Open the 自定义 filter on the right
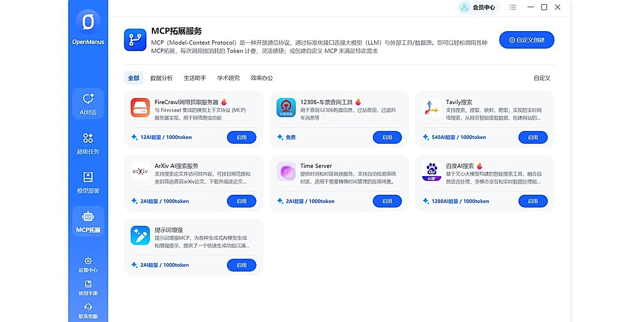Screen dimensions: 644x322 [x=541, y=78]
